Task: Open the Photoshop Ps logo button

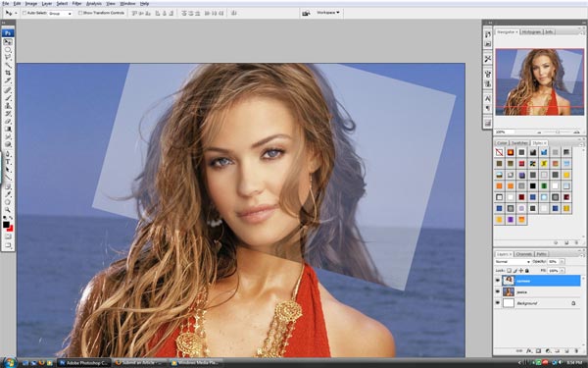Action: (8, 33)
